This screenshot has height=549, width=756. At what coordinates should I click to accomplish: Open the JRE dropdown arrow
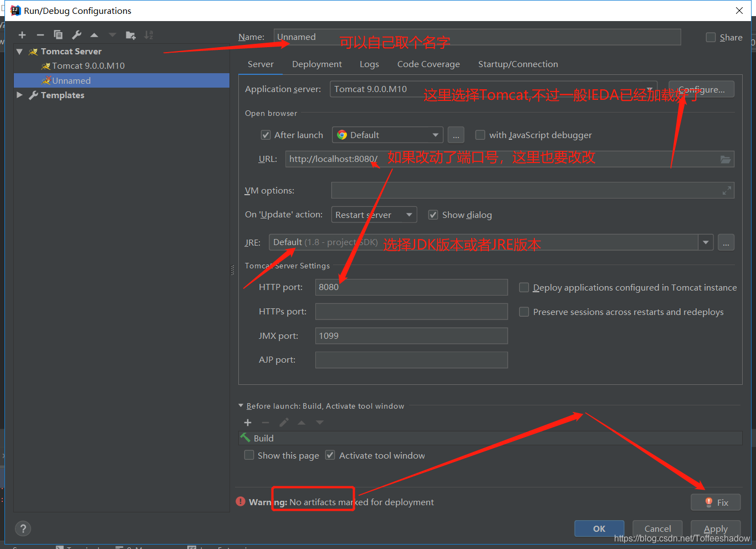[706, 242]
